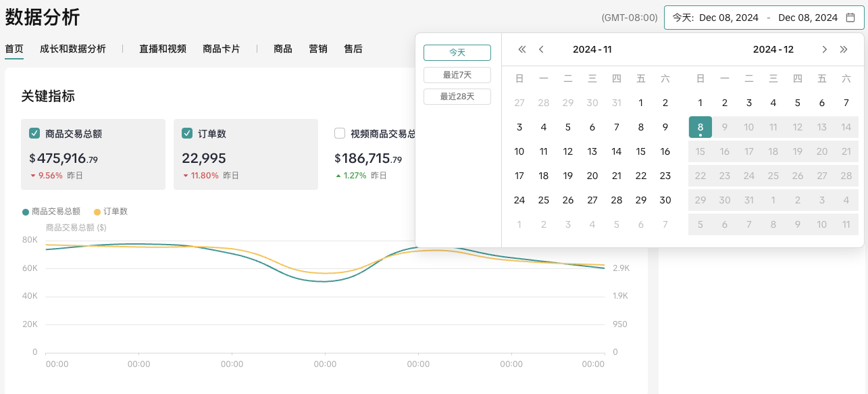Open the 直播和视频 tab
Screen dimensions: 868x394
163,49
